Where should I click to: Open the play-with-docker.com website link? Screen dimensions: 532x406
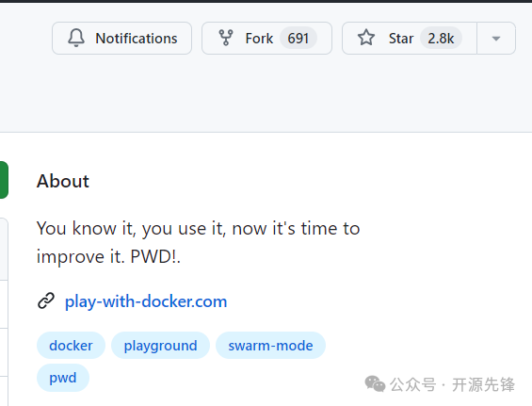pyautogui.click(x=146, y=301)
